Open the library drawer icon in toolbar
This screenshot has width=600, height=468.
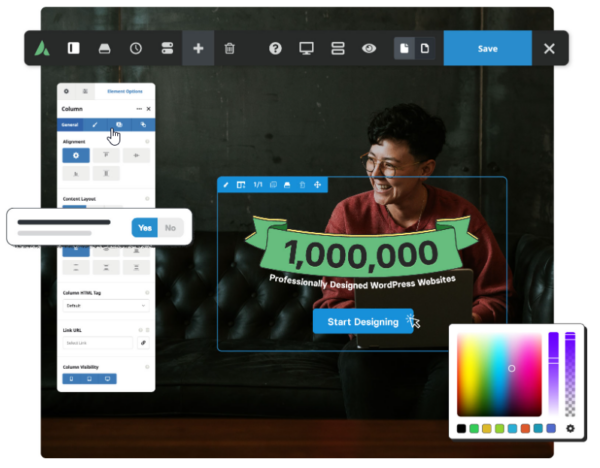click(104, 49)
